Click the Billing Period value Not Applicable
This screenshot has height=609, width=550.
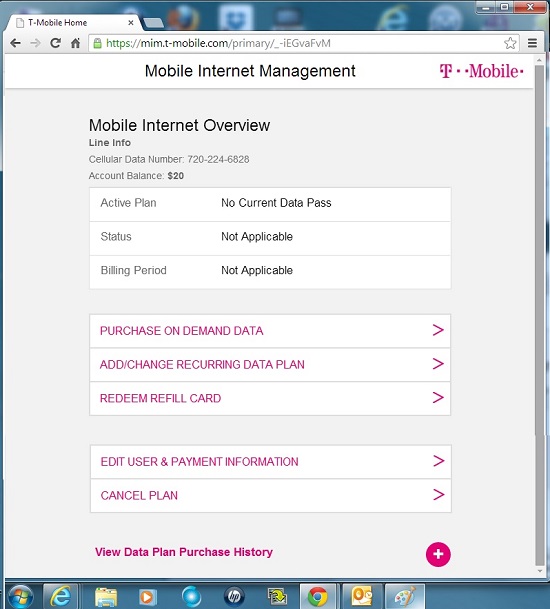tap(257, 270)
